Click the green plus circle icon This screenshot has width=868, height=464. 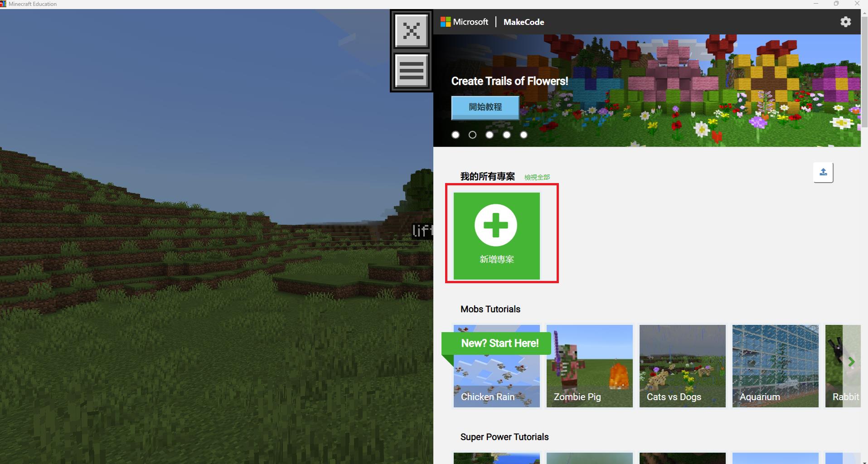(x=495, y=225)
